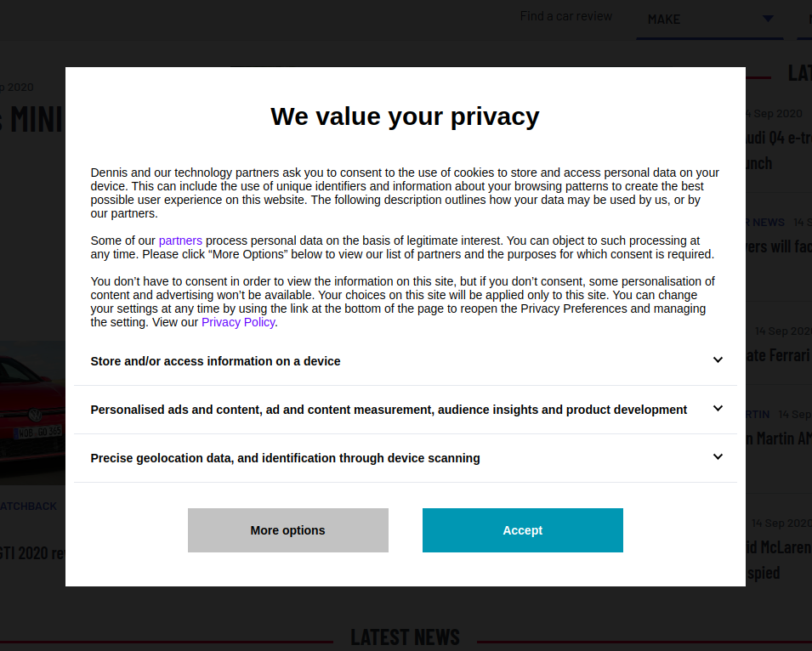Expand Store and/or access information section
Image resolution: width=812 pixels, height=651 pixels.
pos(718,360)
